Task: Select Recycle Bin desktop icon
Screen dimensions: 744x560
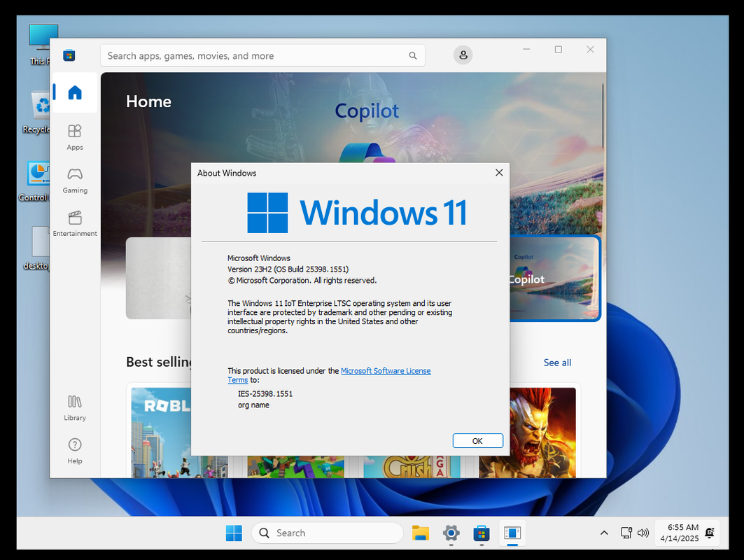Action: pyautogui.click(x=36, y=113)
